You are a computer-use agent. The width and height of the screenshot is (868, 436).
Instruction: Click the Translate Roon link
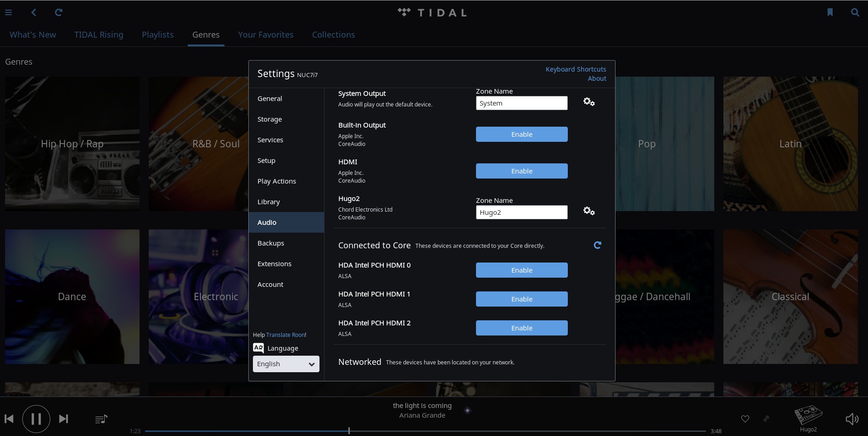[286, 335]
